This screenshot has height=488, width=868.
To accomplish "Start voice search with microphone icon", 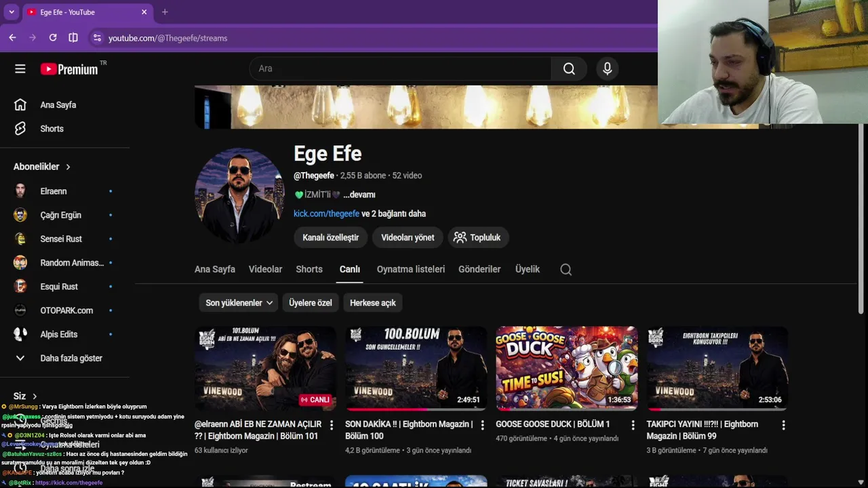I will pos(607,68).
